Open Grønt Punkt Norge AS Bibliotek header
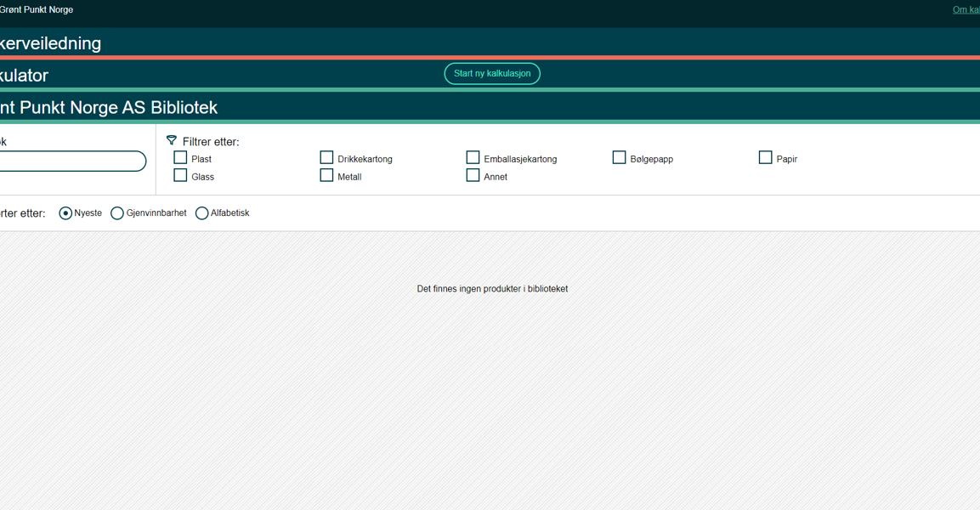 [x=490, y=107]
